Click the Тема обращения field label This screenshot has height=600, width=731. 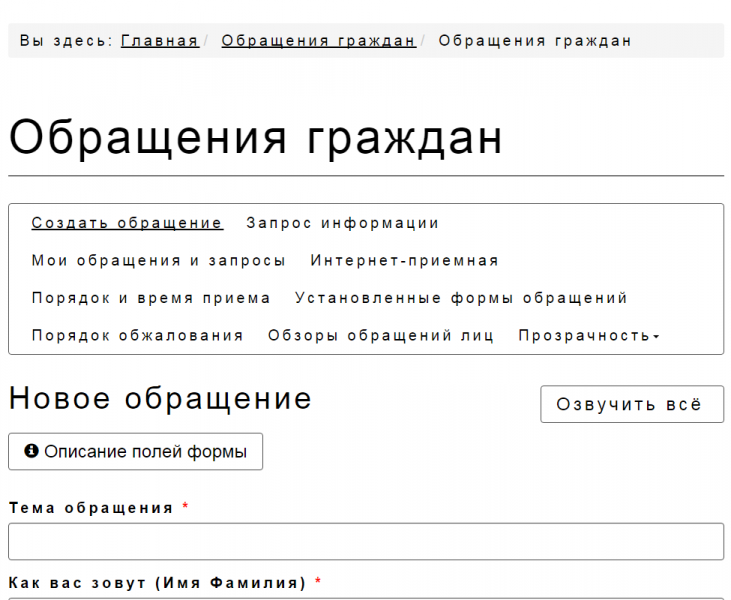coord(91,508)
